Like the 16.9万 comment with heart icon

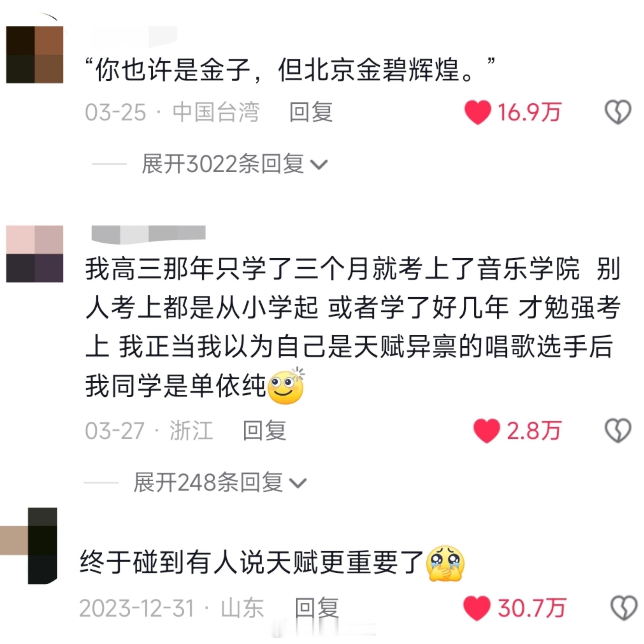coord(478,112)
